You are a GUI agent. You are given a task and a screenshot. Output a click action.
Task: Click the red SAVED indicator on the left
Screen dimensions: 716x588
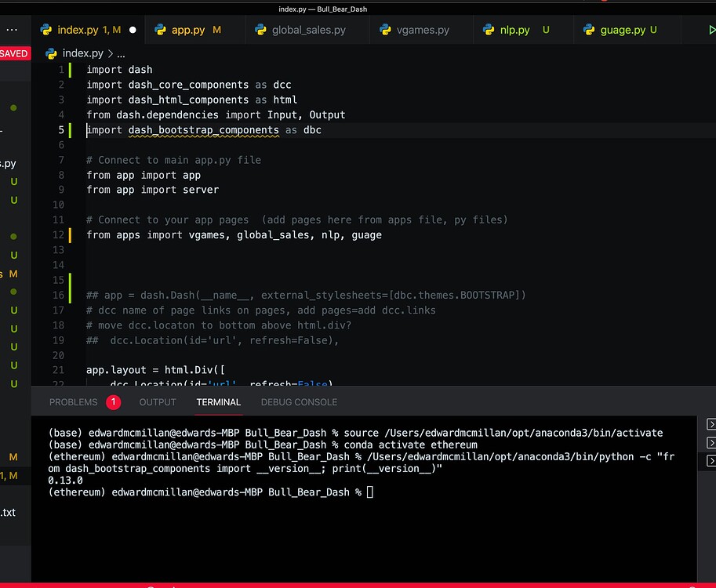pos(14,53)
